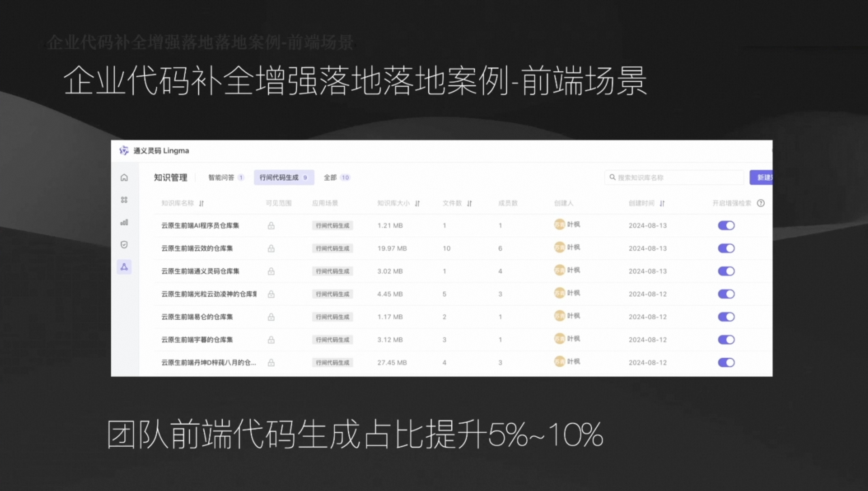Open the four-dot apps grid sidebar icon
This screenshot has height=491, width=868.
pos(124,200)
